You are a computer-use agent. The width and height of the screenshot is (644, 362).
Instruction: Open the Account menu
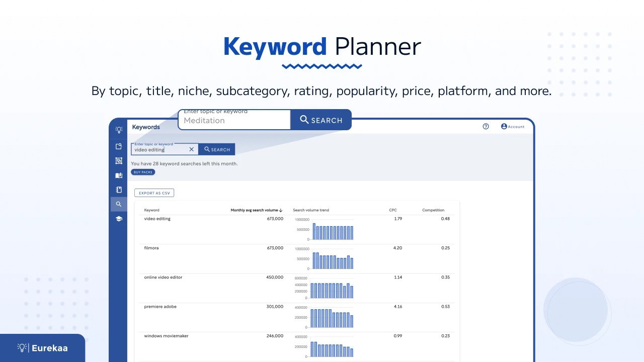pyautogui.click(x=512, y=127)
